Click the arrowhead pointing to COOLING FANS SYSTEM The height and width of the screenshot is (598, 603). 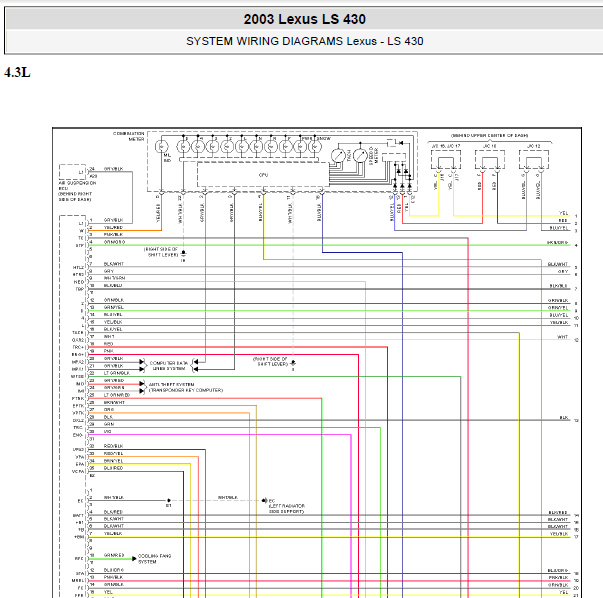(x=134, y=558)
